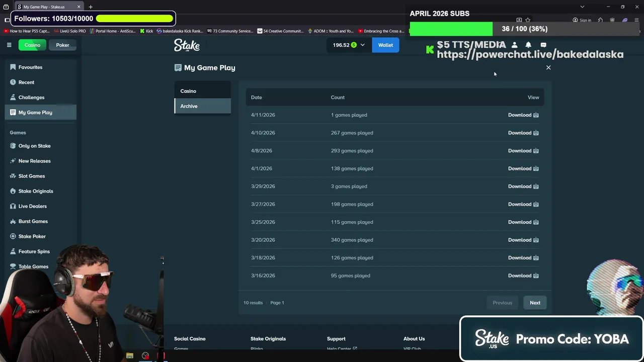Click the browser extensions icon
Viewport: 644px width, 362px height.
point(600,20)
